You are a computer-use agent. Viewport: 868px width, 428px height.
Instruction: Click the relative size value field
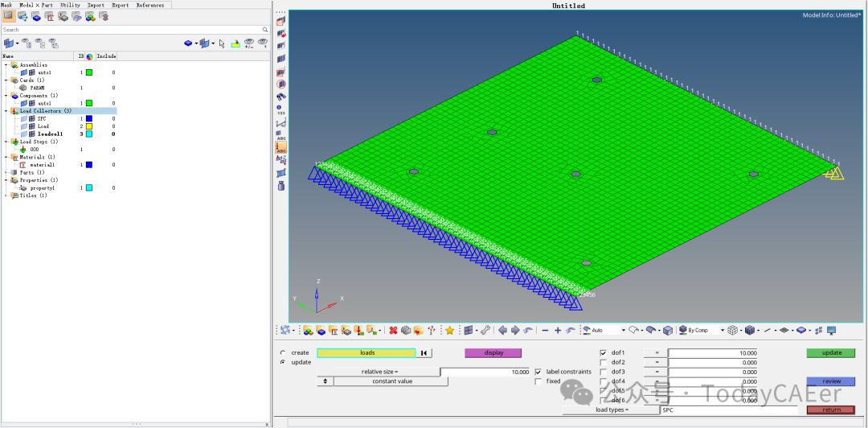(485, 372)
